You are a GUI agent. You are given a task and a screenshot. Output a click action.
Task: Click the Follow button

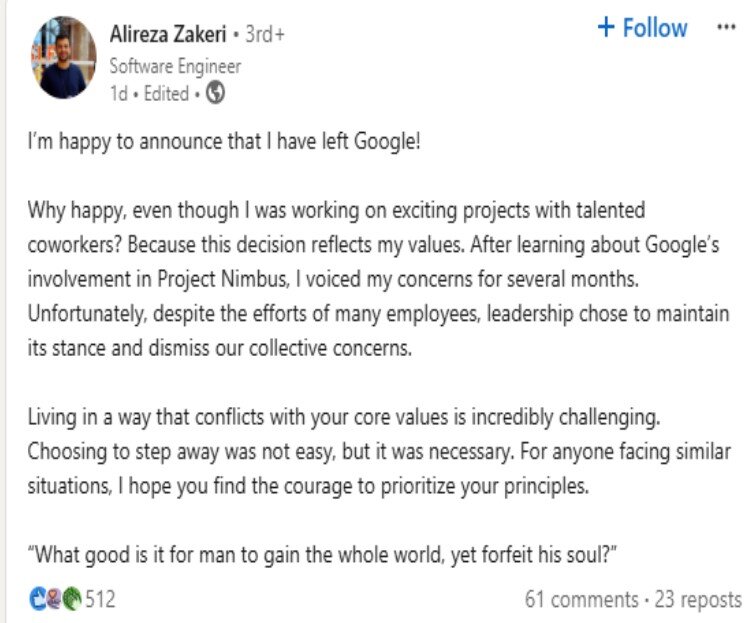(x=642, y=28)
